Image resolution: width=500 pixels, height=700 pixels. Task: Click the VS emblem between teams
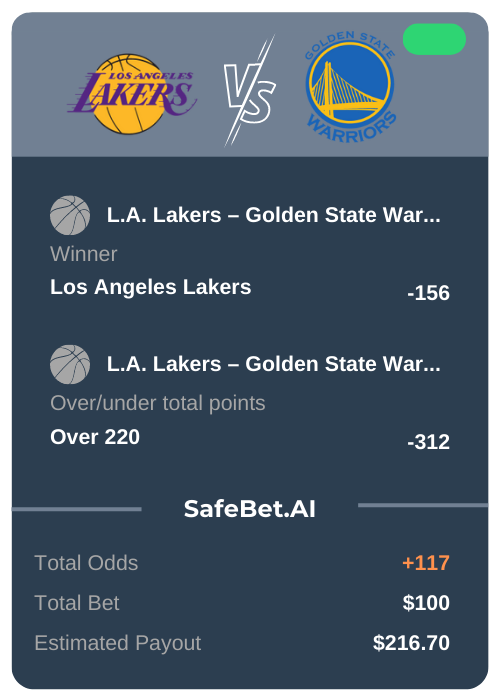250,91
